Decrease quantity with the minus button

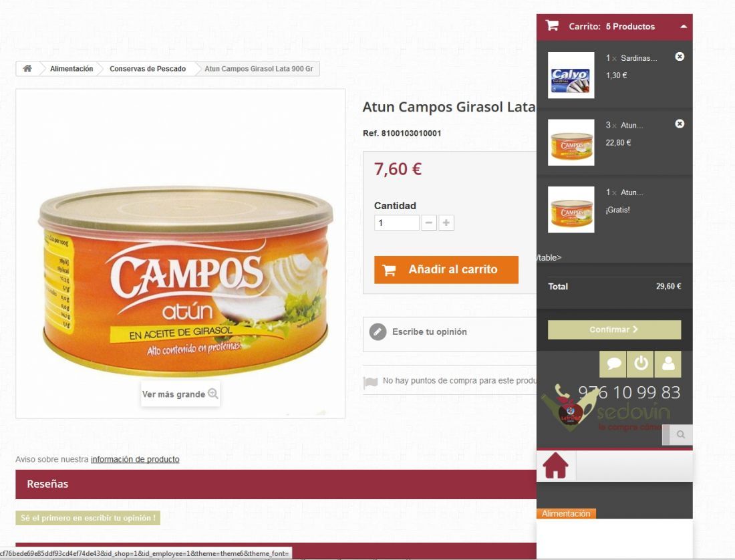429,223
